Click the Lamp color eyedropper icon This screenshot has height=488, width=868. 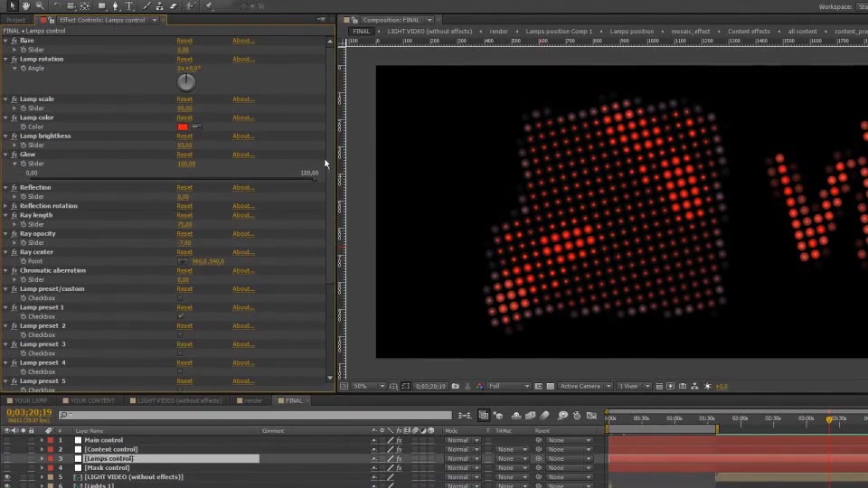point(196,127)
